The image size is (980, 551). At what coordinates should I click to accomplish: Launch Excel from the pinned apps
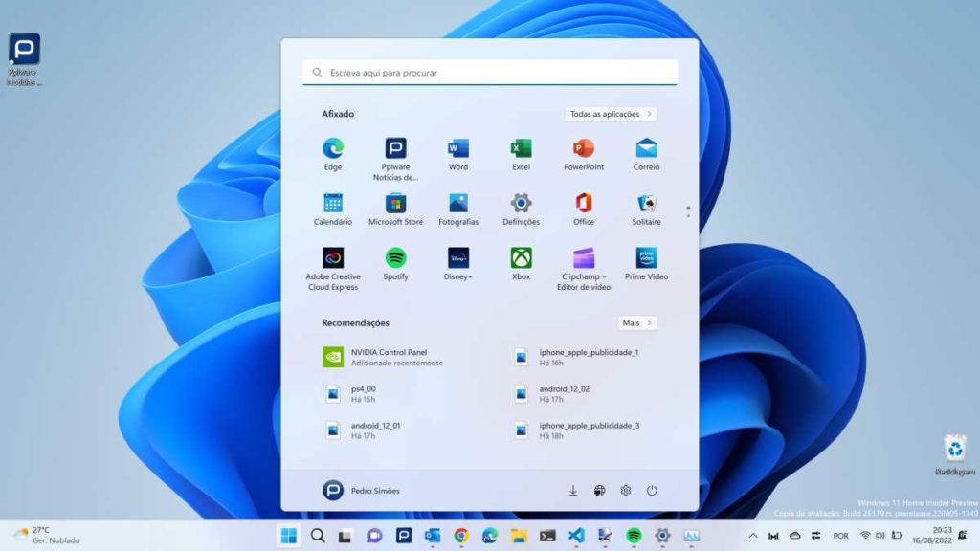pos(521,154)
